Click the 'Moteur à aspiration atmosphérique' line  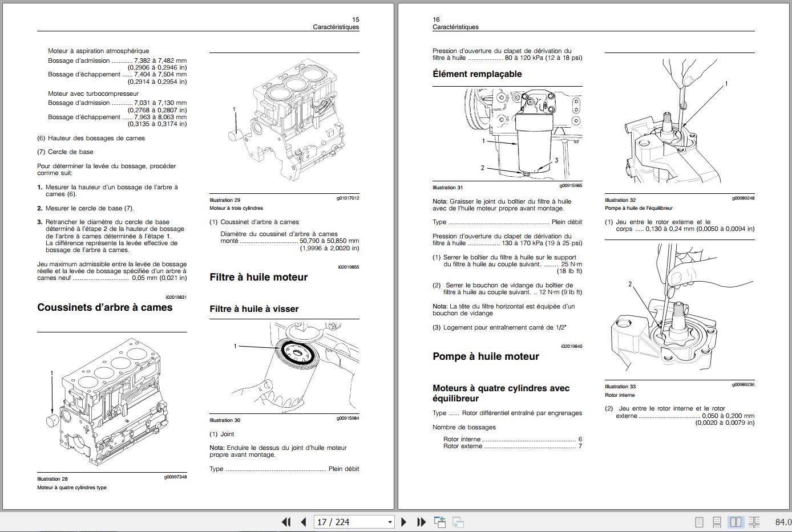tap(98, 51)
